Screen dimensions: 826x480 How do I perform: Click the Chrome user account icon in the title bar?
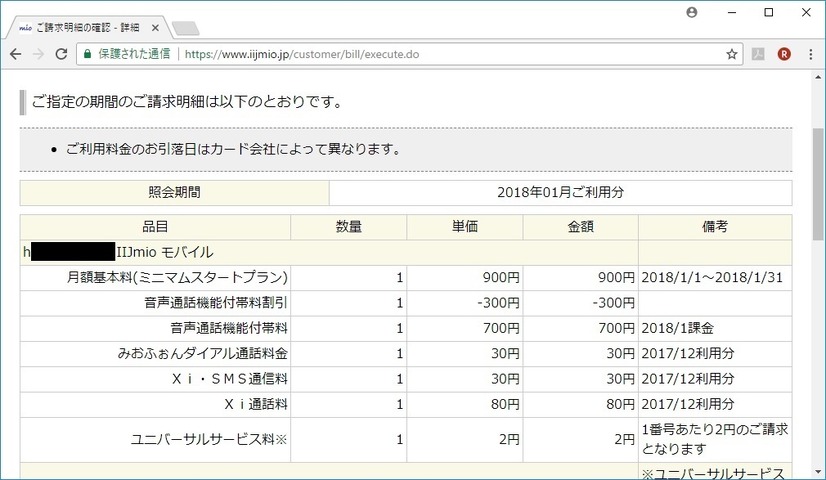coord(692,12)
